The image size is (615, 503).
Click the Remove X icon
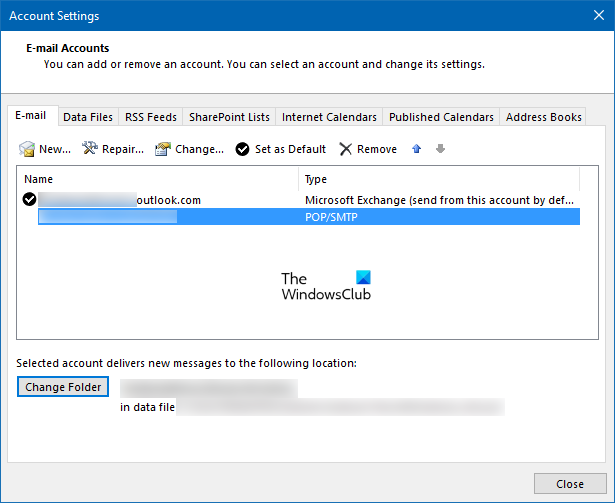(x=345, y=149)
